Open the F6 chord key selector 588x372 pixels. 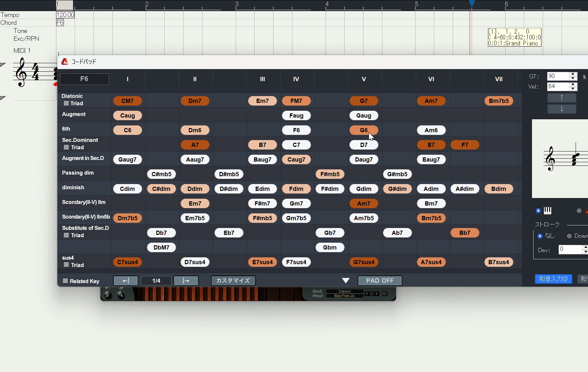click(x=84, y=79)
